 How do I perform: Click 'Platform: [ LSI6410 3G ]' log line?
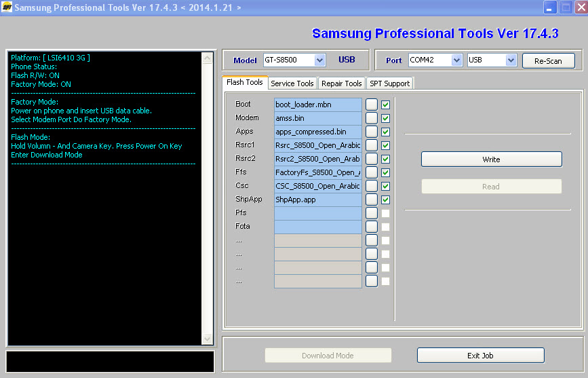tap(50, 58)
